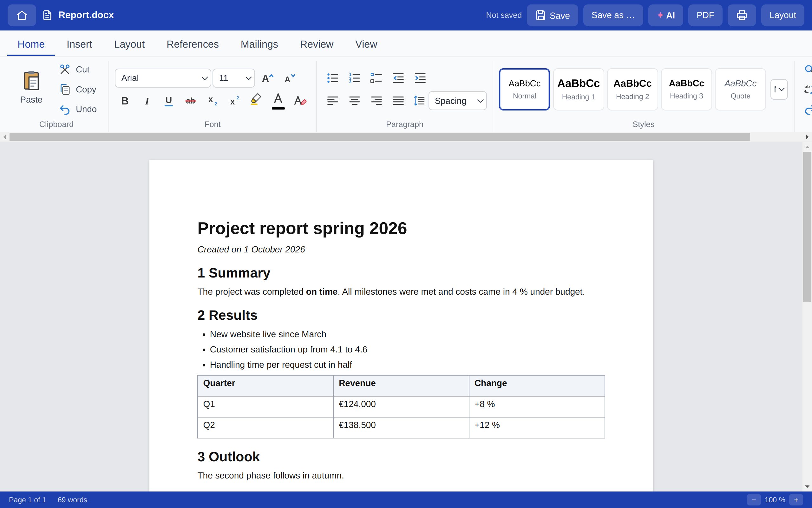Insert a numbered list

pos(354,78)
